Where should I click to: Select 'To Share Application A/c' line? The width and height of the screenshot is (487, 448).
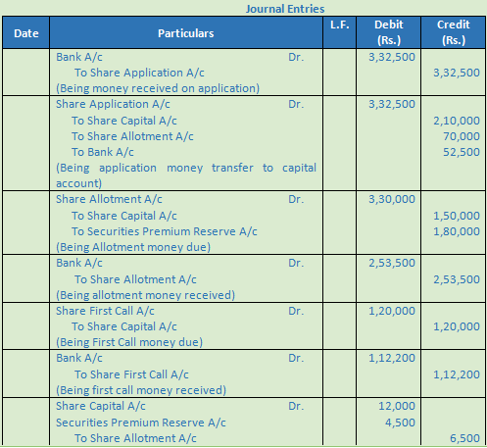(139, 73)
